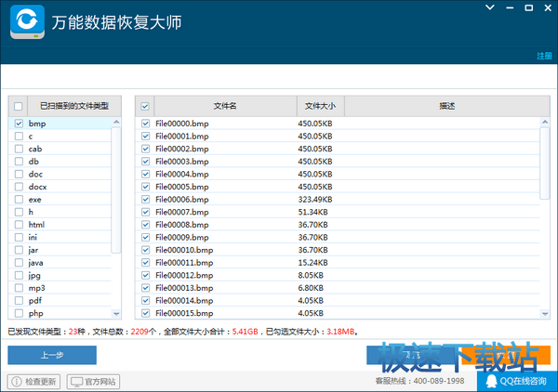This screenshot has width=558, height=392.
Task: Uncheck File000015.bmp checkbox
Action: pyautogui.click(x=146, y=313)
